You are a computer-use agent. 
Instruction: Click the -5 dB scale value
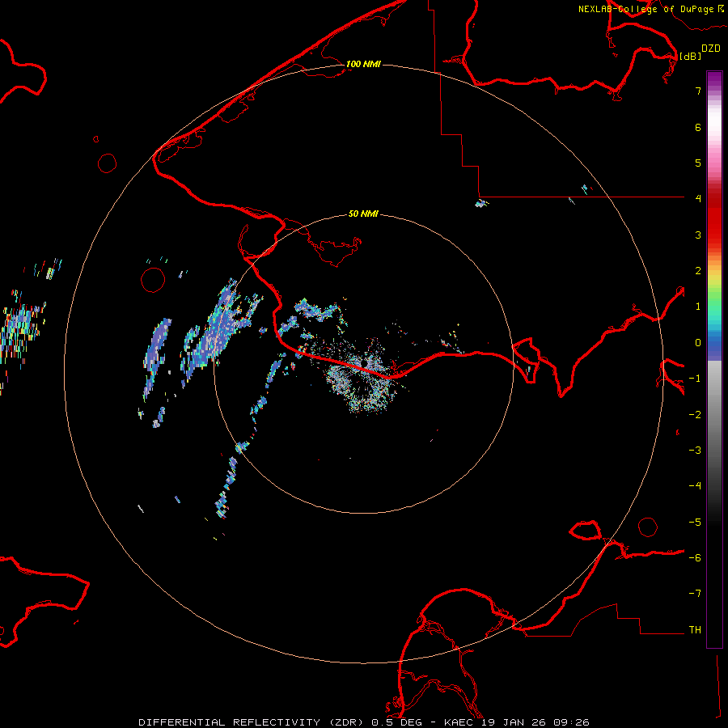tap(695, 523)
